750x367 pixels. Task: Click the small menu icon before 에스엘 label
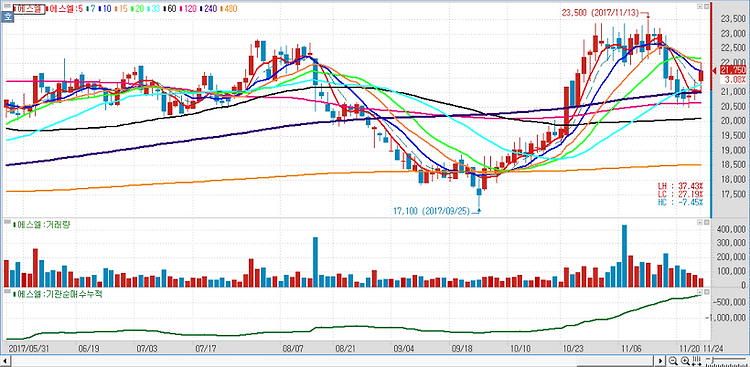coord(7,6)
